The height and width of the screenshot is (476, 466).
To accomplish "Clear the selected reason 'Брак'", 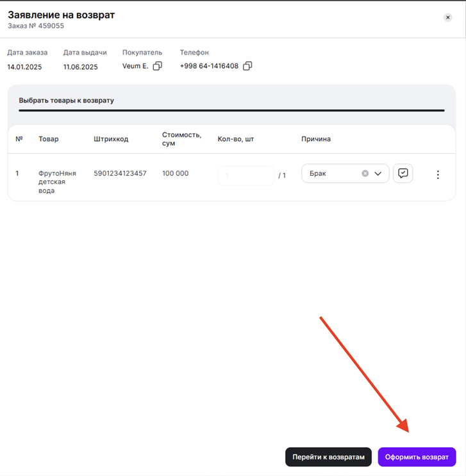I will point(365,173).
